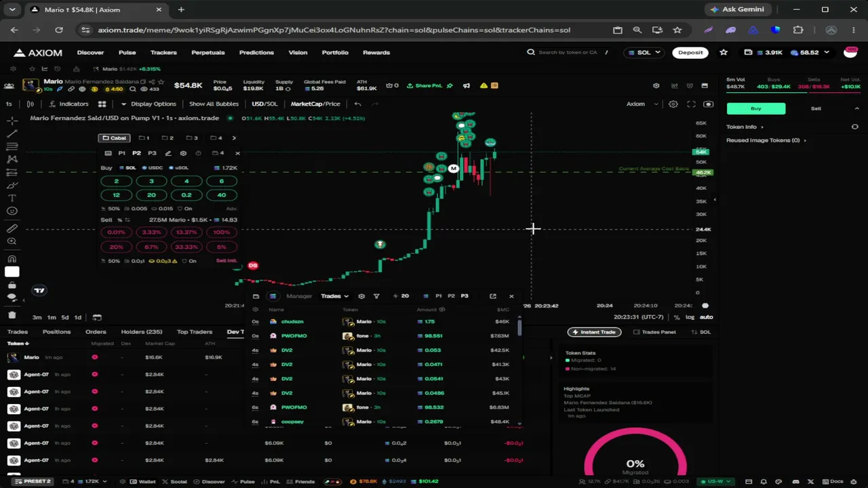Remove drawings with the trash tool
868x488 pixels.
(x=12, y=314)
